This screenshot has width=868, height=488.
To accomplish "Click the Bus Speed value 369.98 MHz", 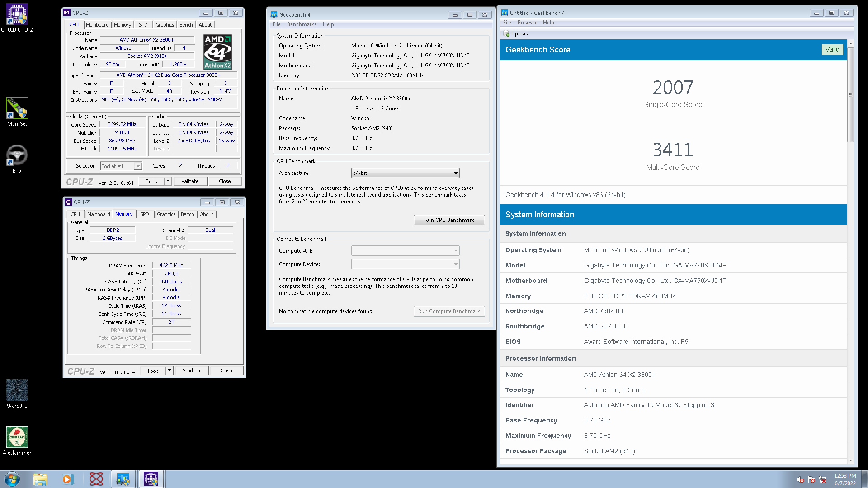I will (122, 141).
